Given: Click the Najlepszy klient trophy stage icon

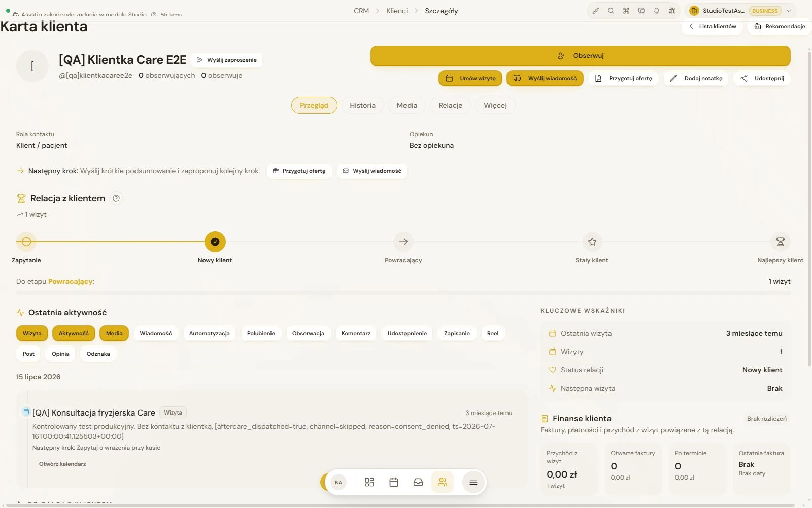Looking at the screenshot, I should pyautogui.click(x=781, y=242).
